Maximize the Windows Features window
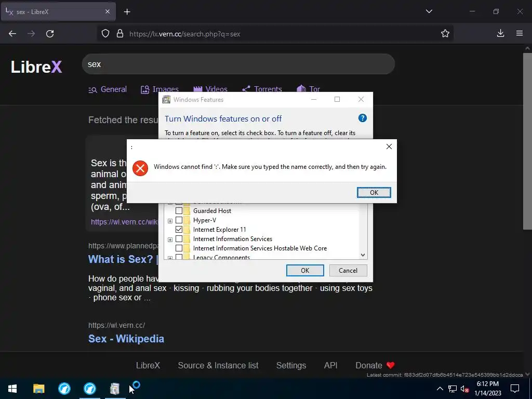Viewport: 532px width, 399px height. coord(337,99)
